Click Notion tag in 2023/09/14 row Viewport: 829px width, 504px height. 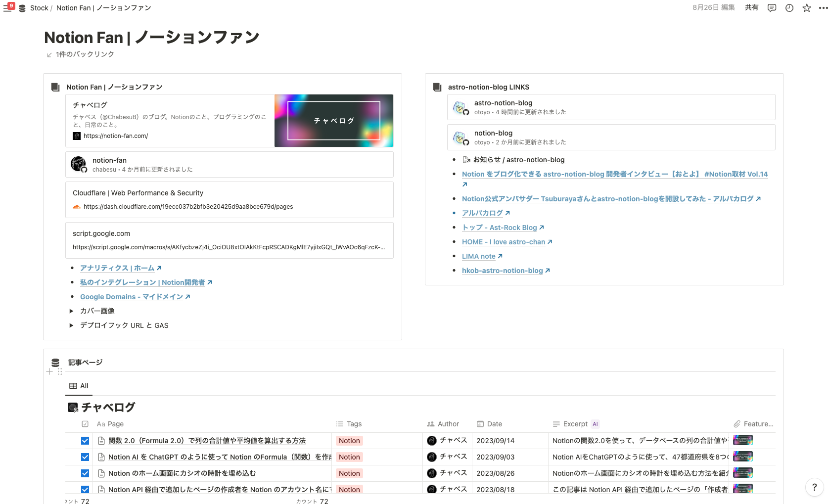[x=349, y=441]
